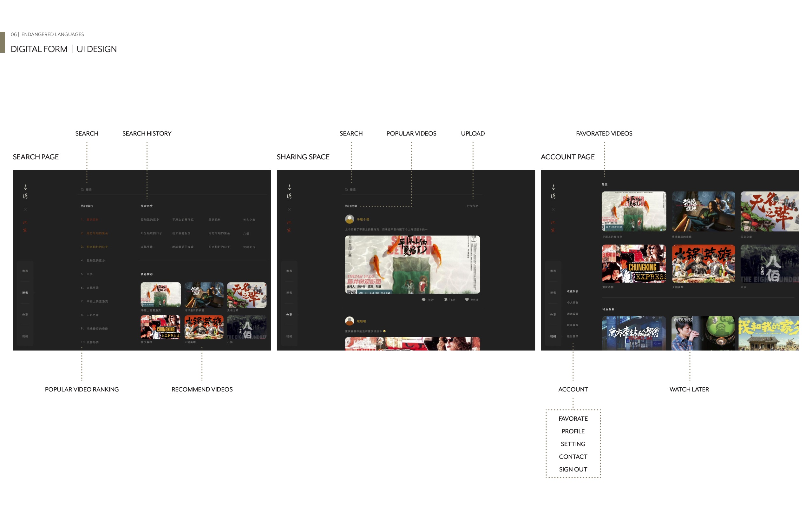Open 分享 tab in Account Page sidebar
The image size is (812, 508).
553,314
